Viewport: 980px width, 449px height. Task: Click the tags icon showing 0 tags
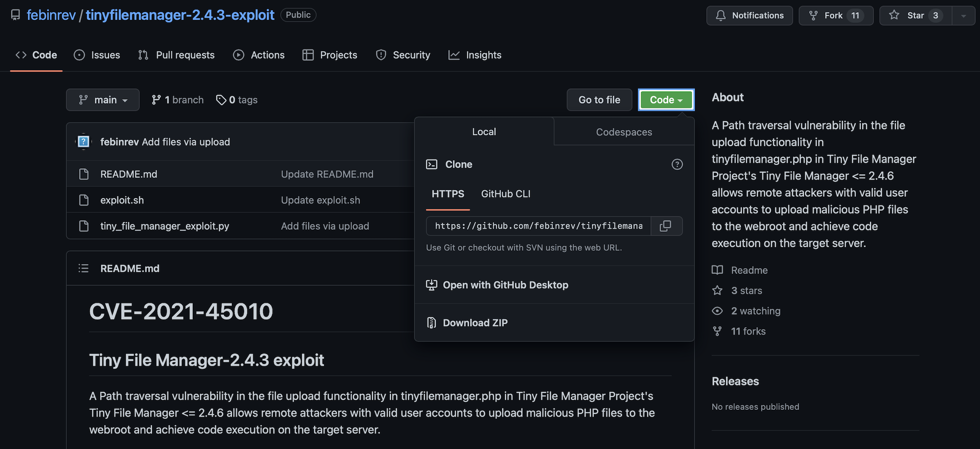[x=221, y=100]
